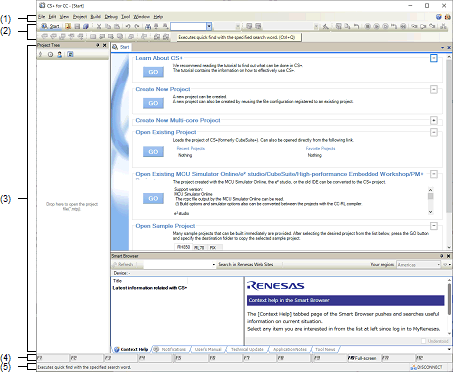Click the Cut scissors icon
The image size is (474, 375).
click(x=99, y=26)
